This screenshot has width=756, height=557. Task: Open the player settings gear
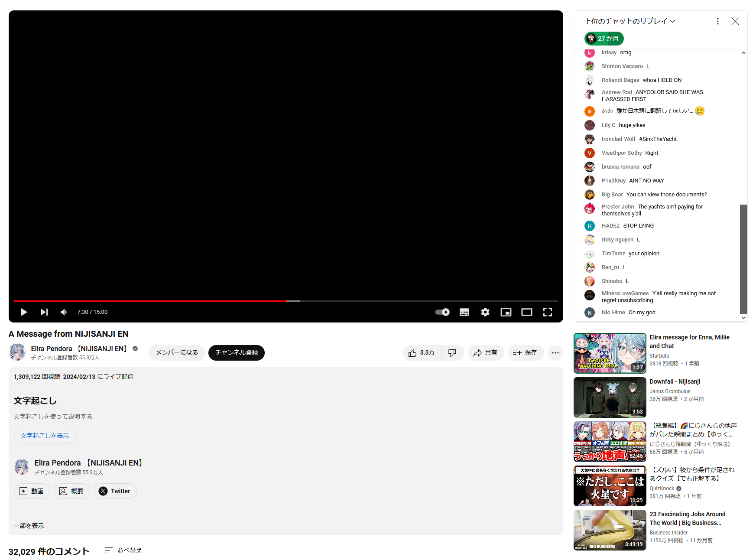(485, 312)
